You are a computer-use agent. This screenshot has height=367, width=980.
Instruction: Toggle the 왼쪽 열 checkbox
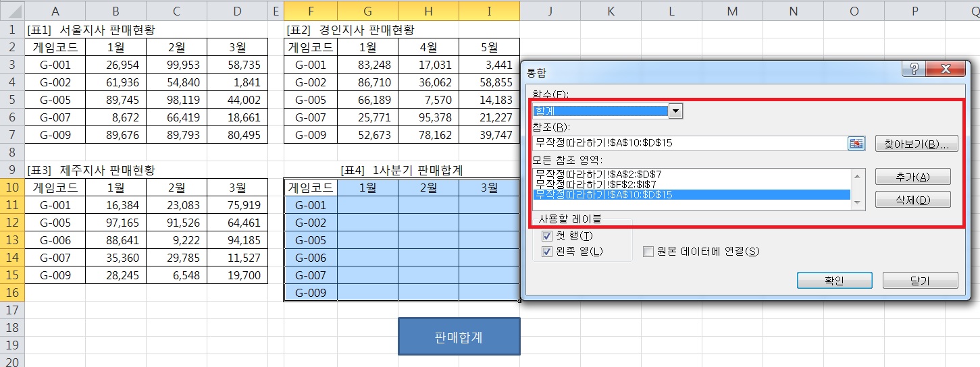[x=548, y=252]
